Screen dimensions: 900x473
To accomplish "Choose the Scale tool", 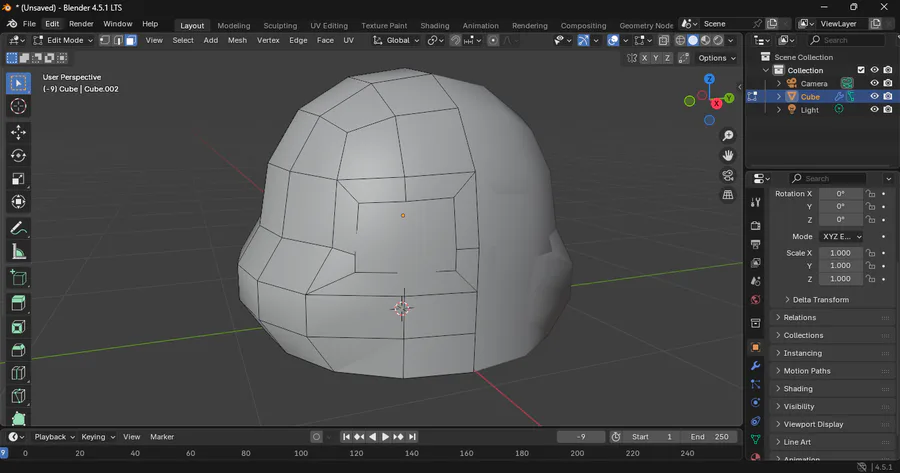I will [x=18, y=179].
